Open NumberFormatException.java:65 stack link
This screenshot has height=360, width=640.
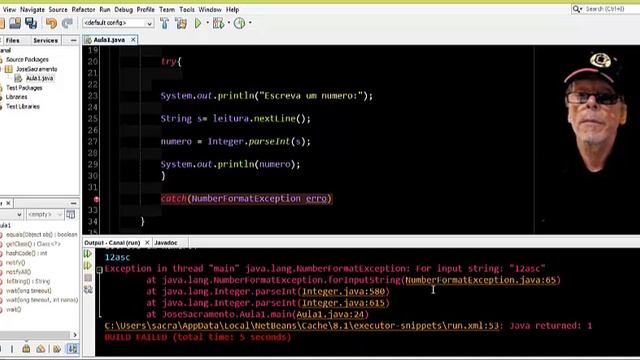click(x=480, y=280)
